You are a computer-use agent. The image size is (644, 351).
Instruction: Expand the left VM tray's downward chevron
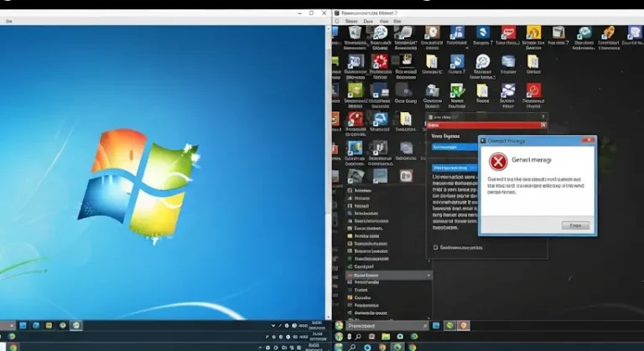click(273, 326)
